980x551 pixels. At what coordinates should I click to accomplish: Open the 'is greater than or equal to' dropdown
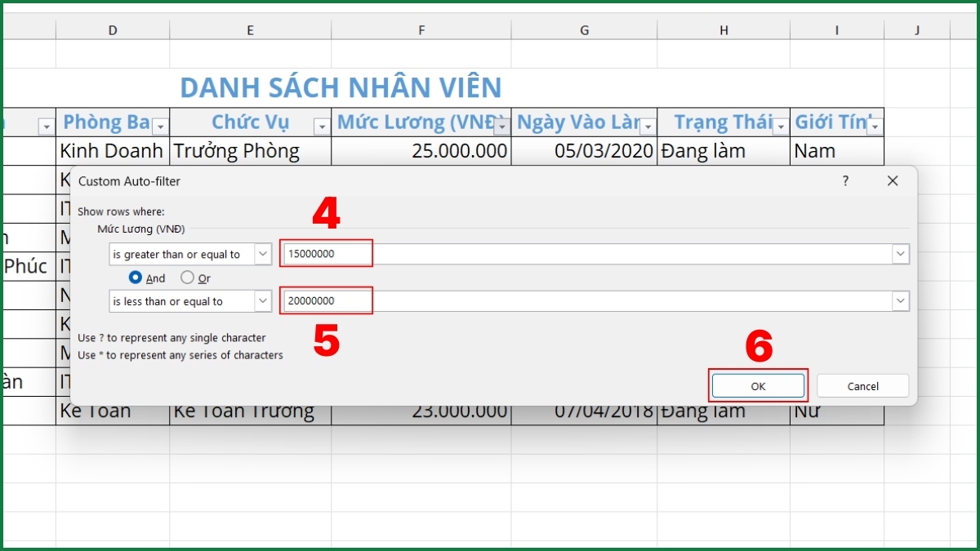tap(263, 254)
